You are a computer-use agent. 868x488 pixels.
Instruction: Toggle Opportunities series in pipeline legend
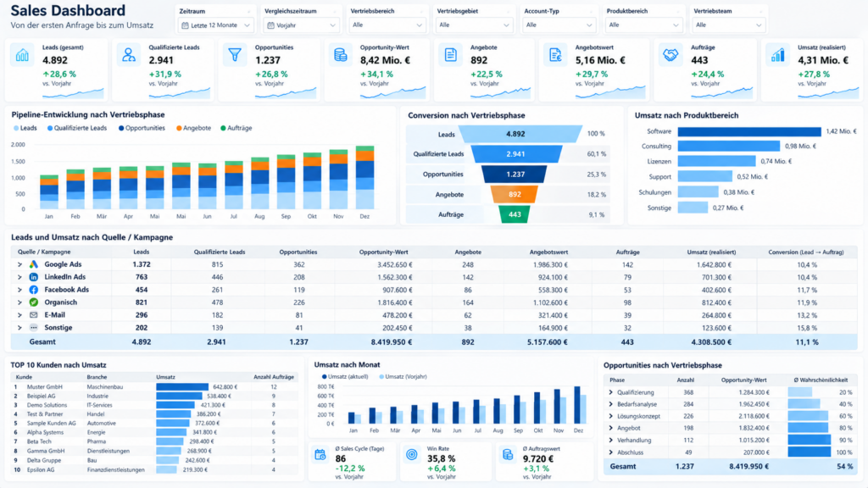142,129
